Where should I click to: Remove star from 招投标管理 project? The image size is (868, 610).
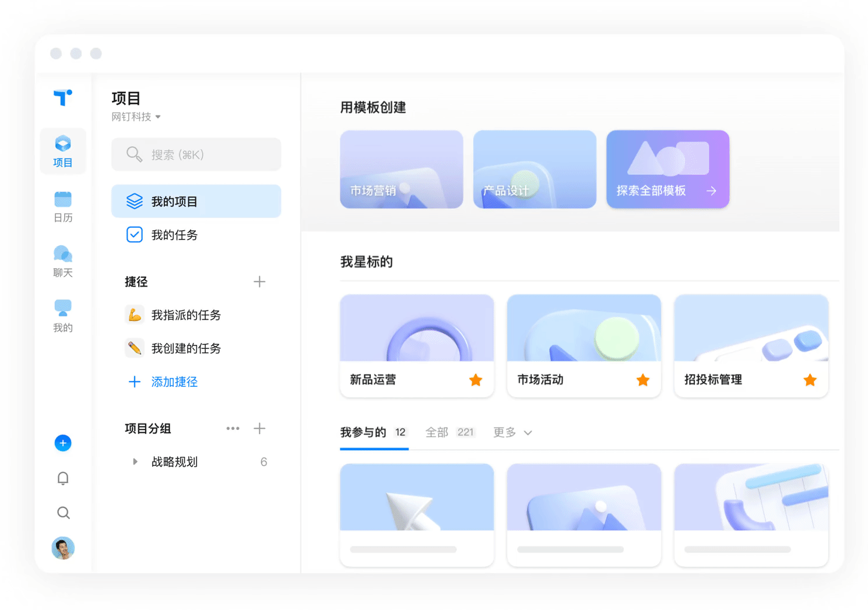810,380
